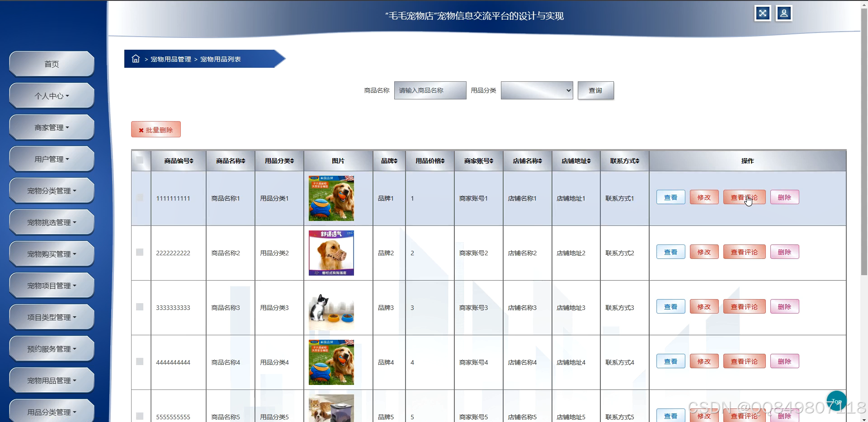Toggle the select-all checkbox in table header
The width and height of the screenshot is (868, 422).
point(140,160)
